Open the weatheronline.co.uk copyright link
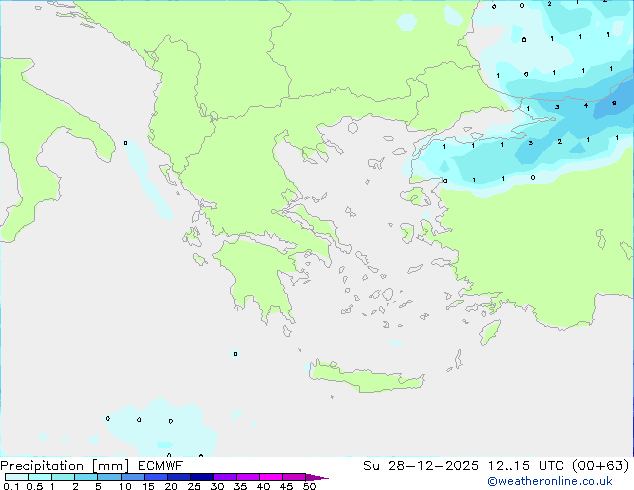This screenshot has width=634, height=490. [x=550, y=481]
